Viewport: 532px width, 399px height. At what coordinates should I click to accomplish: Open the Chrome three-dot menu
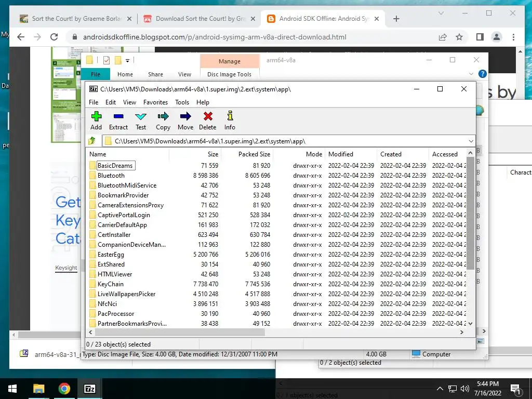pyautogui.click(x=513, y=37)
